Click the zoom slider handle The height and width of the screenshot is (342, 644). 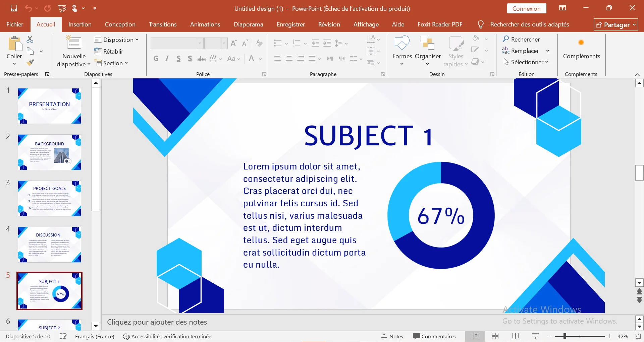click(565, 336)
